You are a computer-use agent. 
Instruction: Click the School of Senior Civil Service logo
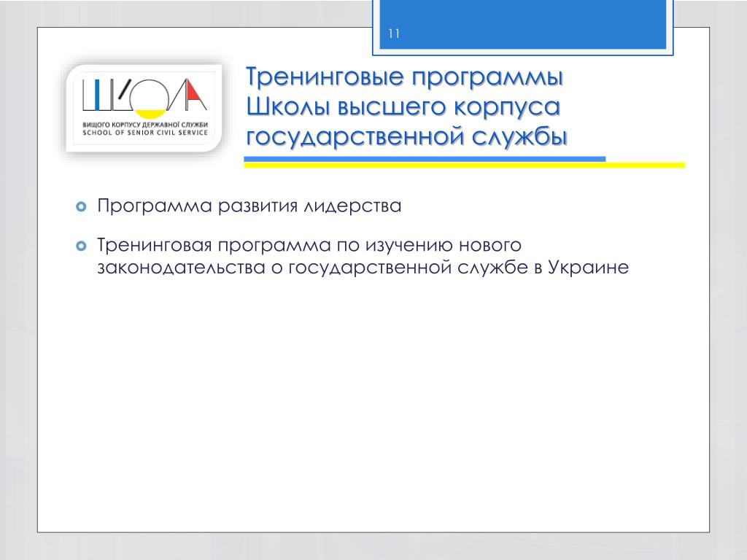(x=144, y=108)
